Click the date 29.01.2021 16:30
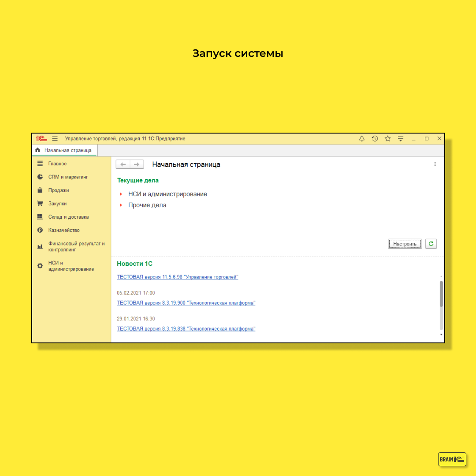 pyautogui.click(x=136, y=319)
